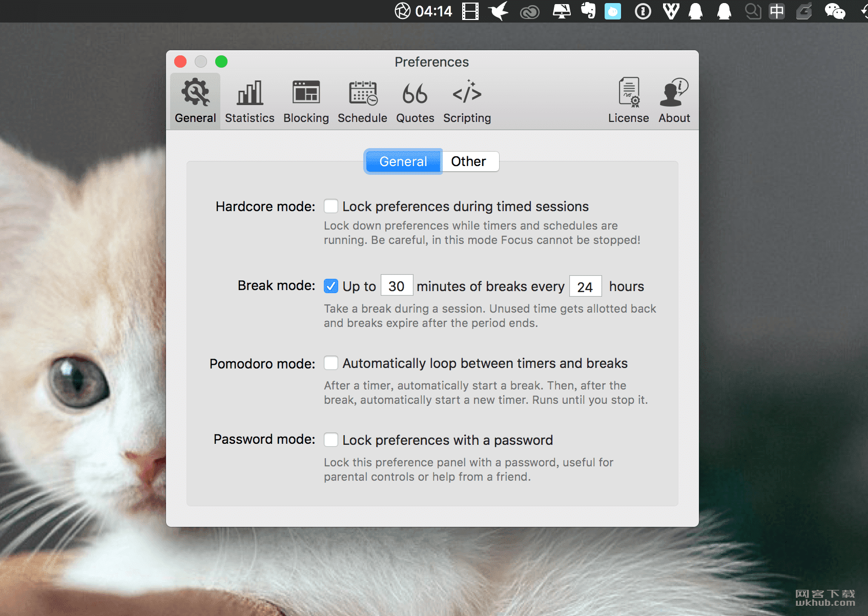Switch to the Other segmented tab
Viewport: 868px width, 616px height.
click(x=469, y=161)
